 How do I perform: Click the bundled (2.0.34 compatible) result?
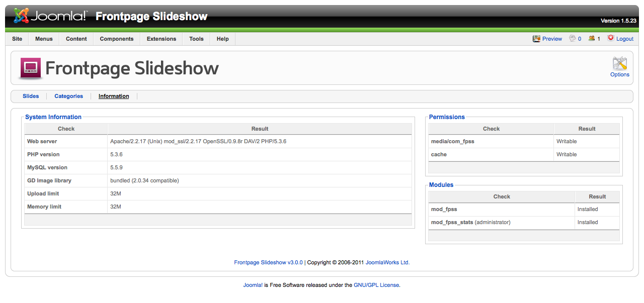point(144,180)
